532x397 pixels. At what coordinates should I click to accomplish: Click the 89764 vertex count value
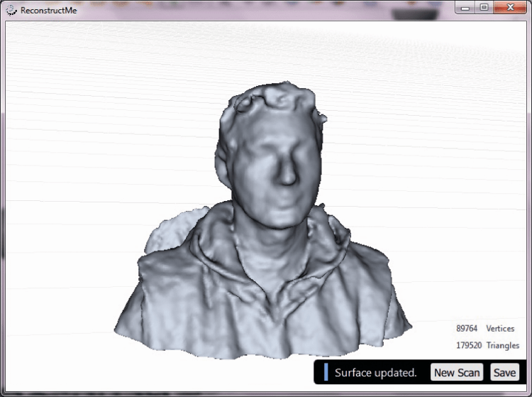click(467, 329)
